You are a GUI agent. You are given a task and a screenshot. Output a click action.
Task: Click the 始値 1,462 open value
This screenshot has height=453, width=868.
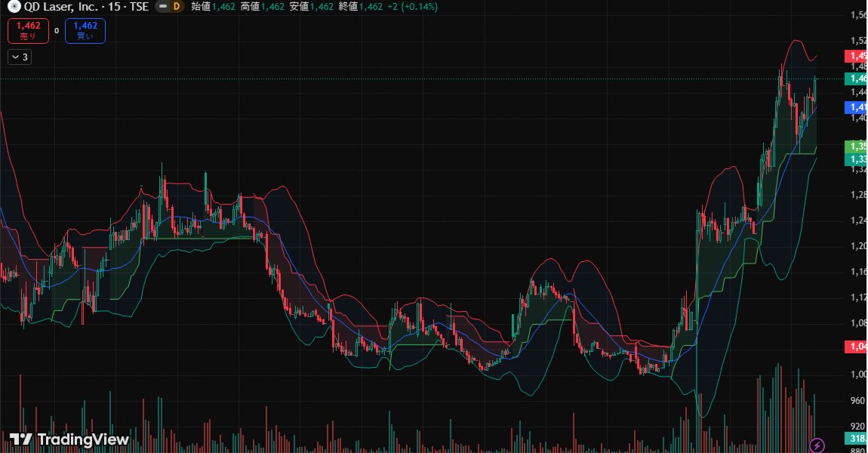pyautogui.click(x=213, y=7)
